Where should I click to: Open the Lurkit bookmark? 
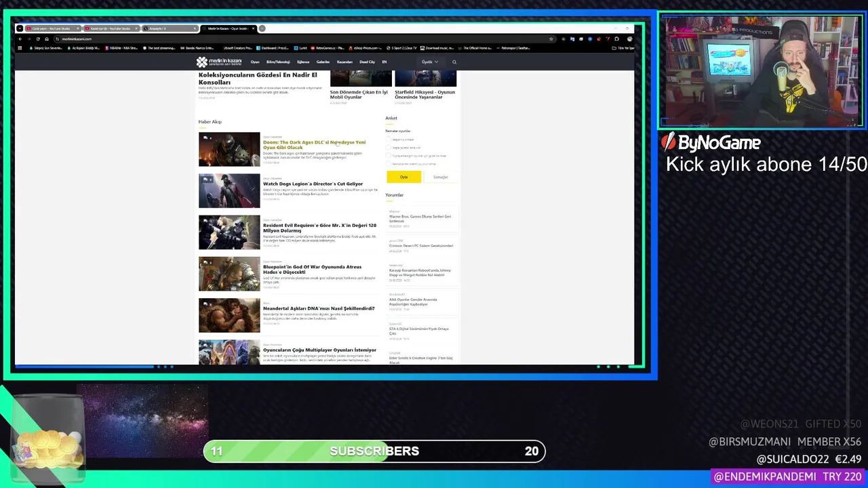tap(300, 48)
